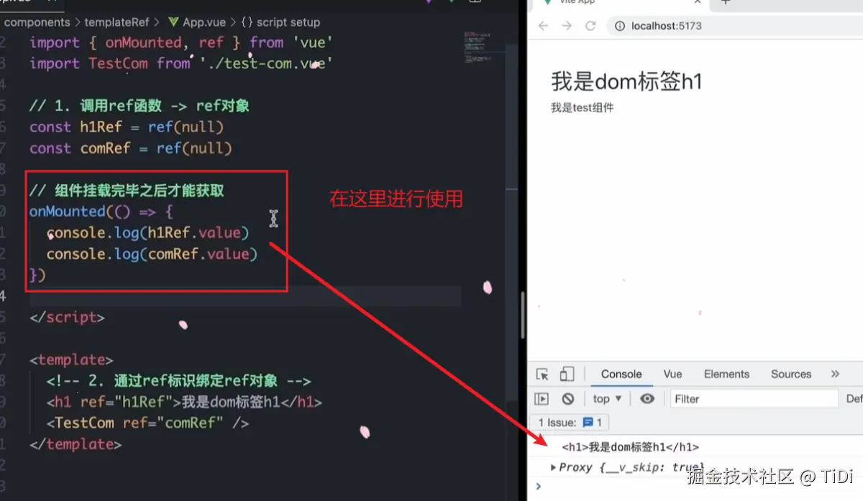Click the page heading 我是dom标签h1

[x=626, y=81]
